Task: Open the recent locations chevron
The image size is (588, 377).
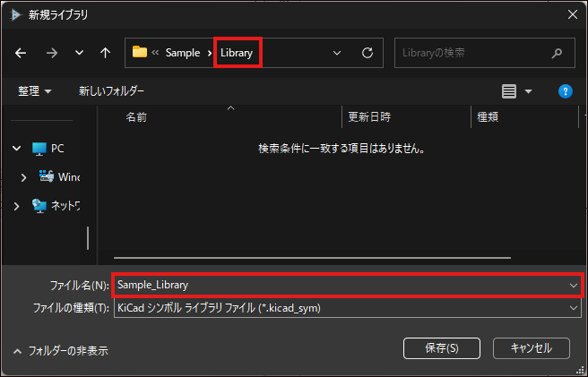Action: tap(79, 53)
